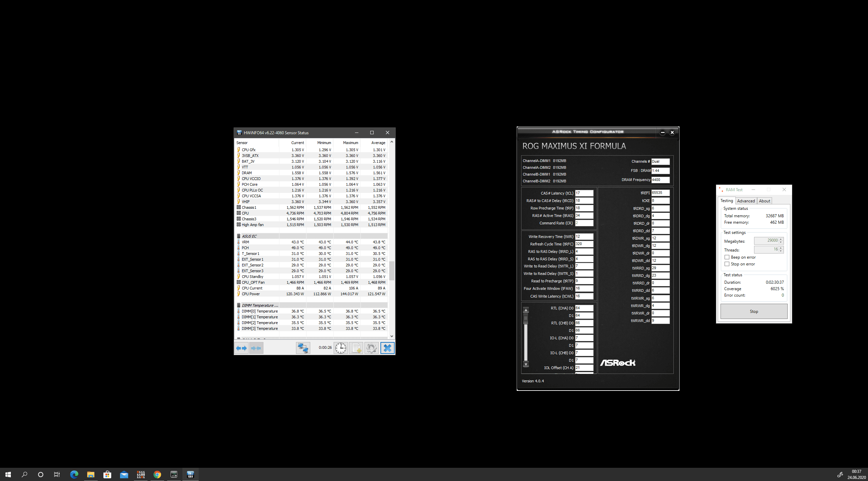Click the log file sheet button in HWiNFO
The image size is (868, 481).
356,348
